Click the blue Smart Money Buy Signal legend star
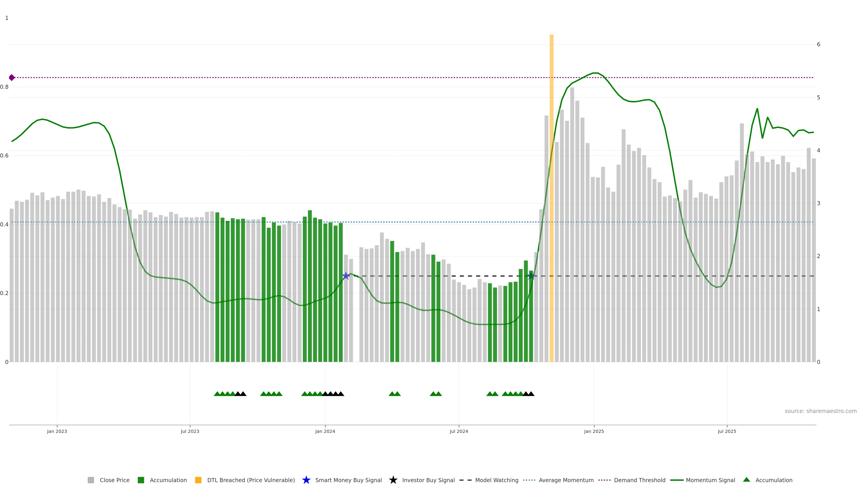Image resolution: width=868 pixels, height=488 pixels. tap(306, 480)
